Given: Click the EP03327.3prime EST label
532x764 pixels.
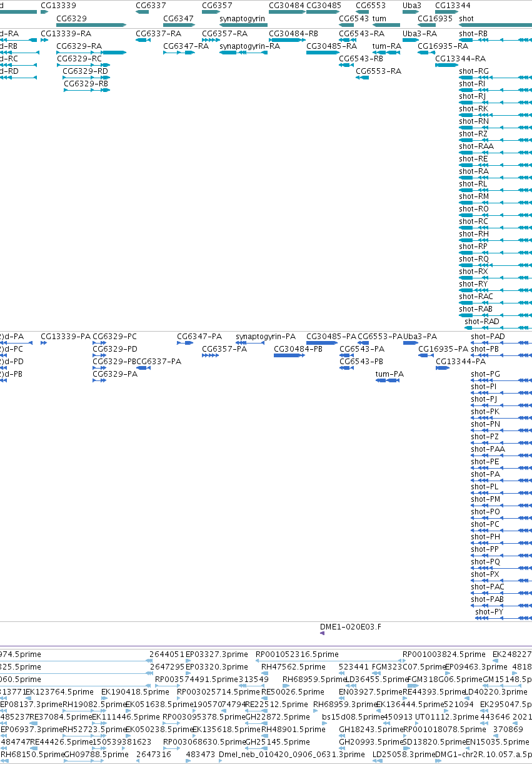Looking at the screenshot, I should tap(216, 654).
